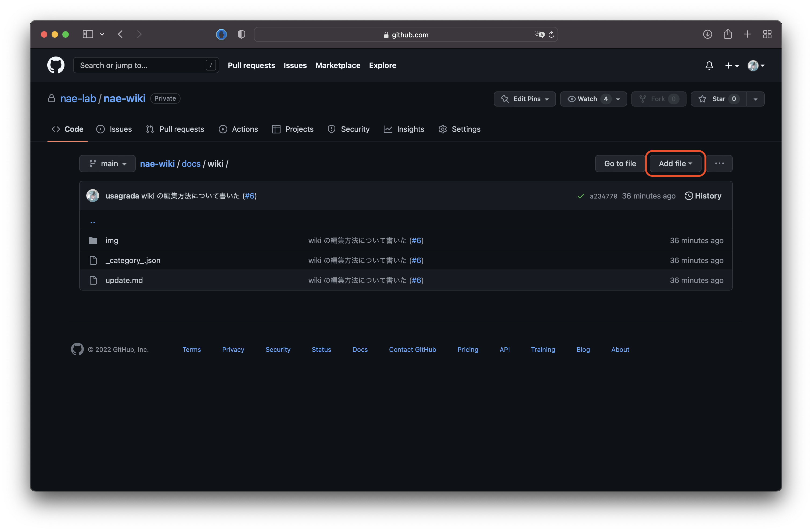Open the notifications bell
Image resolution: width=812 pixels, height=531 pixels.
[709, 66]
